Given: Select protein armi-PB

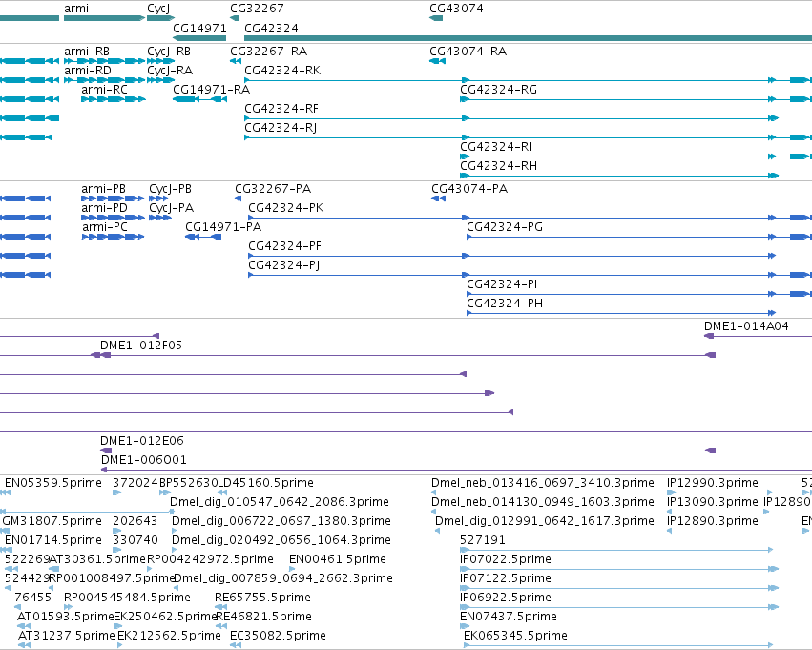Looking at the screenshot, I should (104, 190).
